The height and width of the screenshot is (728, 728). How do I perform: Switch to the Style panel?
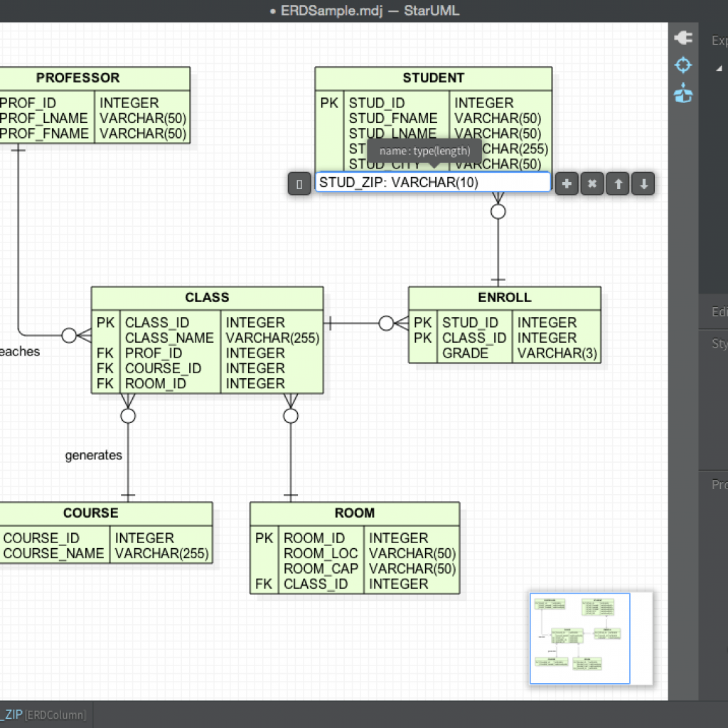click(x=719, y=343)
